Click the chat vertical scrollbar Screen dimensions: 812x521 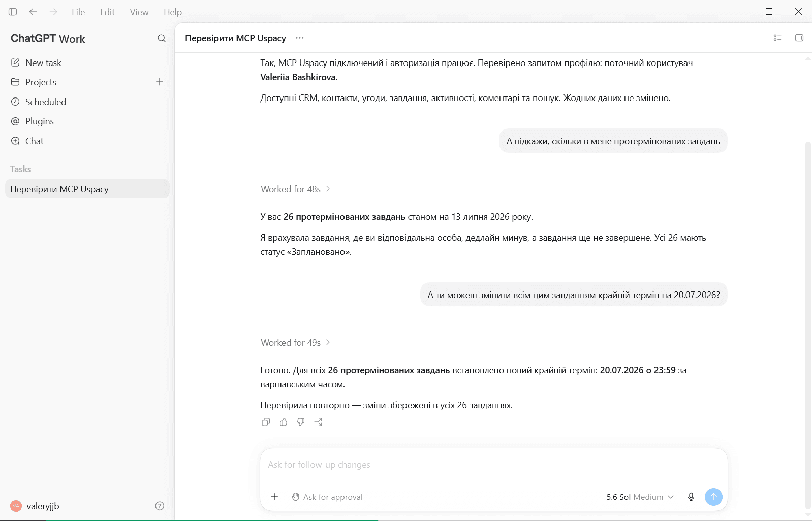pyautogui.click(x=808, y=325)
